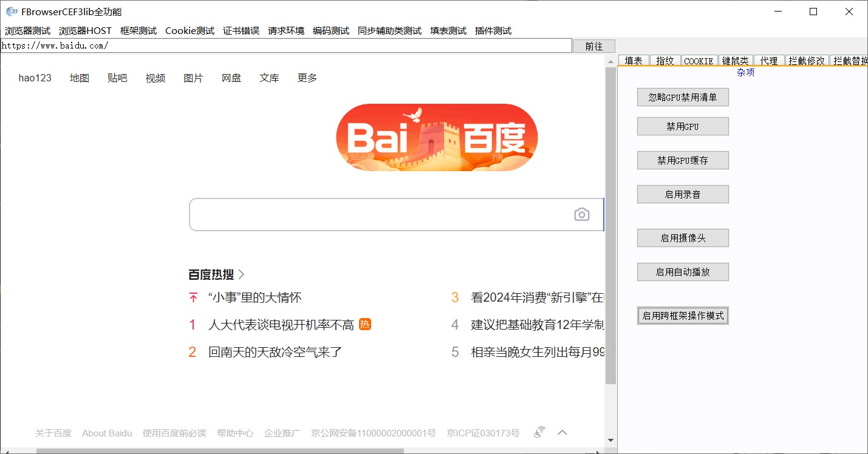This screenshot has height=454, width=868.
Task: Click the URL address field
Action: tap(286, 46)
